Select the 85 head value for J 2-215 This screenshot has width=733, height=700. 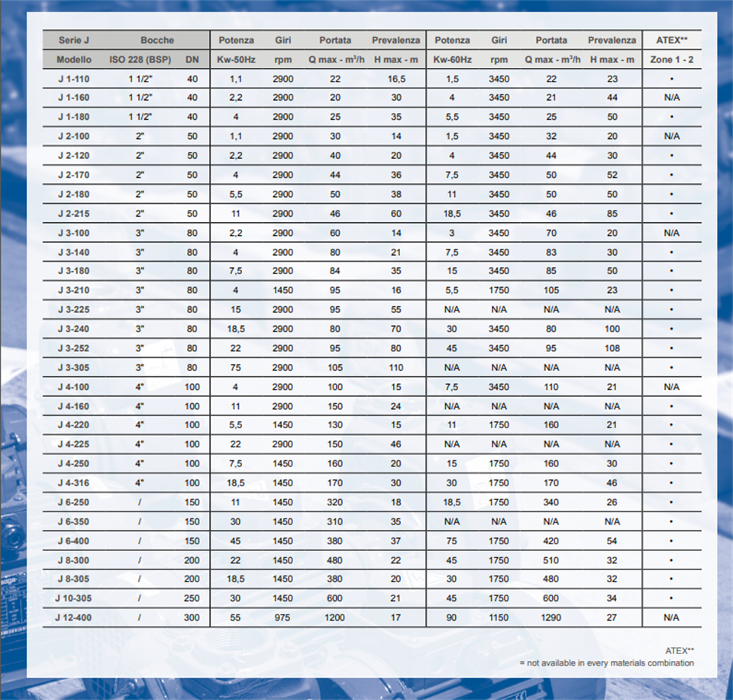(x=612, y=214)
